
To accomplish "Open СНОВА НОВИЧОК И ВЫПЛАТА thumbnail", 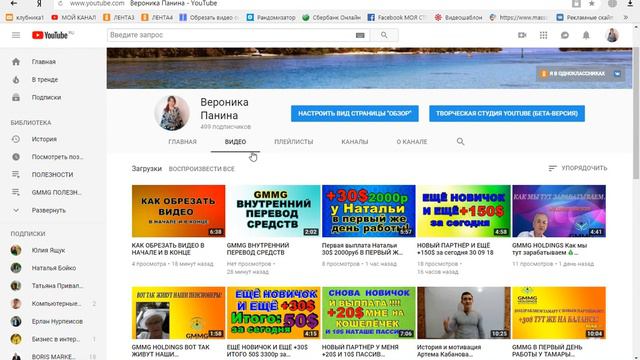I will coord(369,313).
